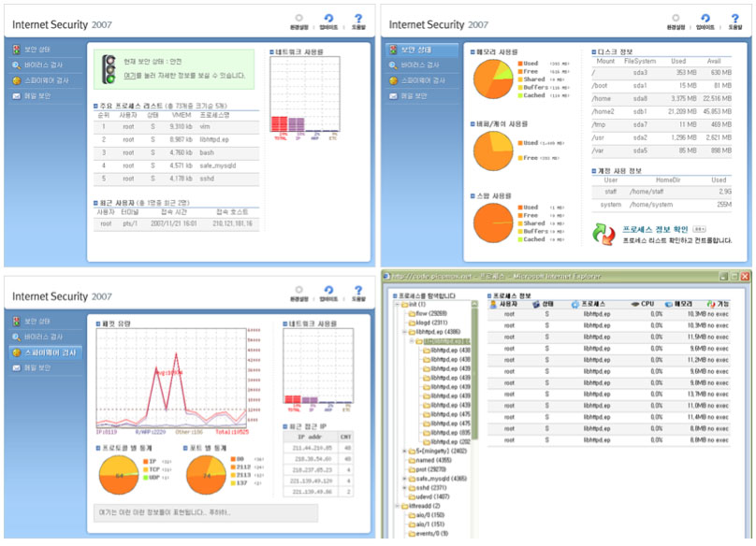
Task: Click the CPU column header icon
Action: (x=635, y=304)
